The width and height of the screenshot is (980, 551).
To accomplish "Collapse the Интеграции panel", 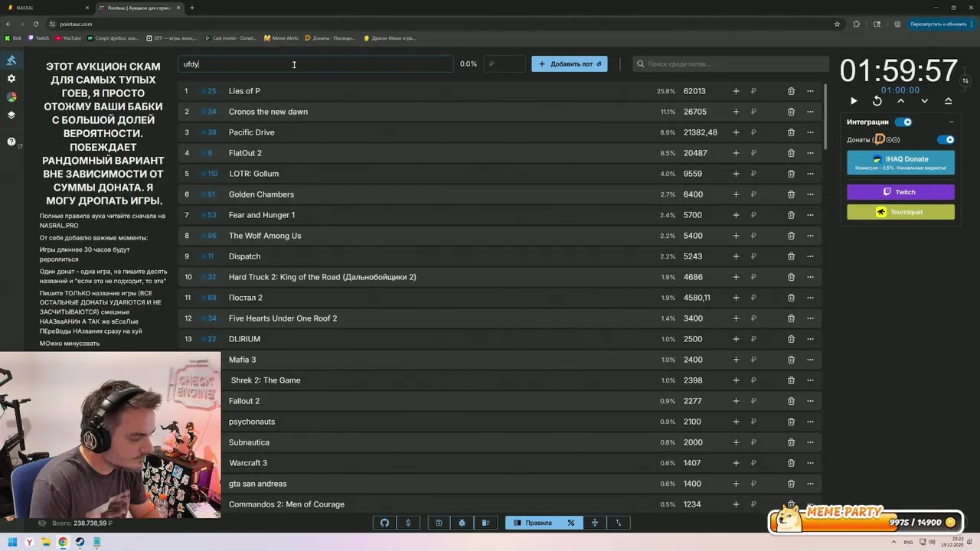I will point(952,122).
